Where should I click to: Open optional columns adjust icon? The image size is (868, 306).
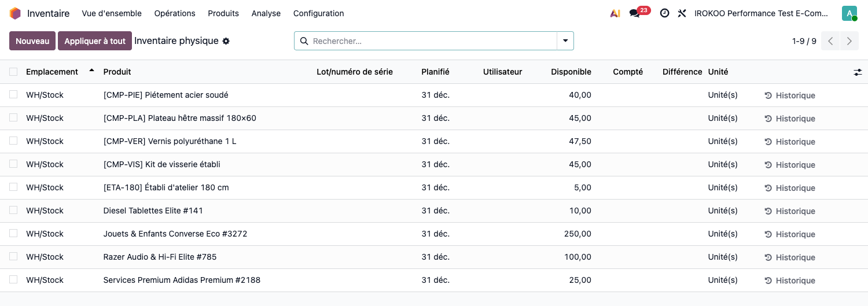tap(858, 72)
